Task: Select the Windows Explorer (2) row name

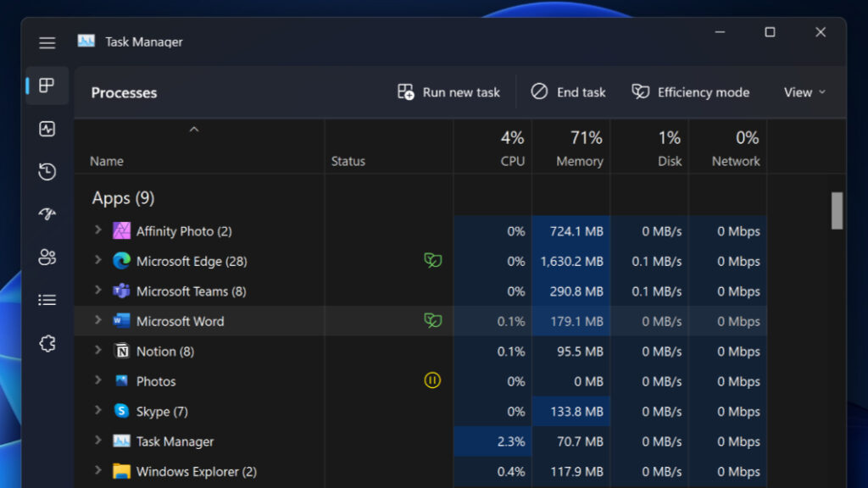Action: [x=197, y=471]
